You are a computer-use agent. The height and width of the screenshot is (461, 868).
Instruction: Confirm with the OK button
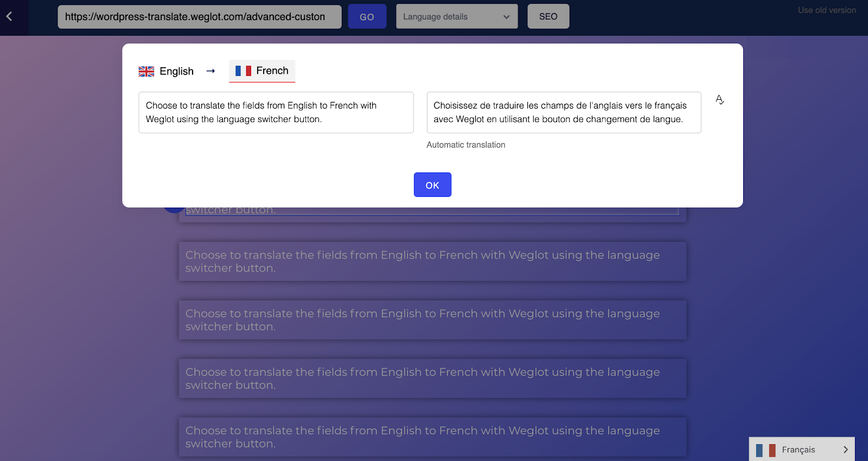point(432,185)
